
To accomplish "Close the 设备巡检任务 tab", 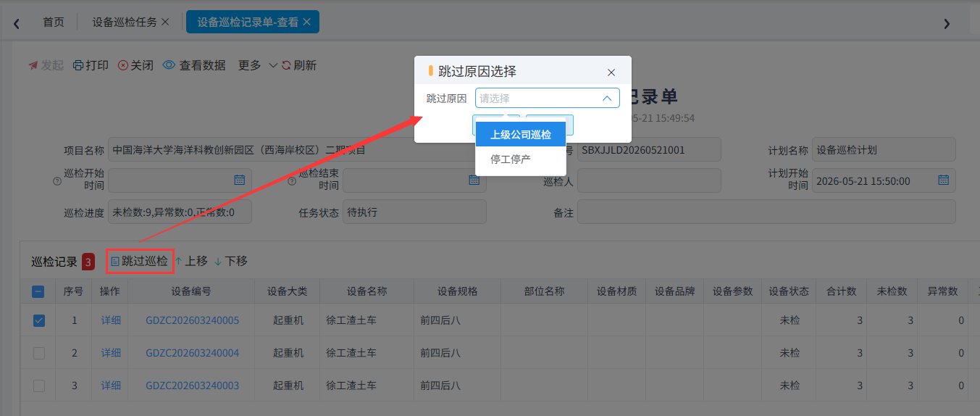I will pyautogui.click(x=165, y=22).
